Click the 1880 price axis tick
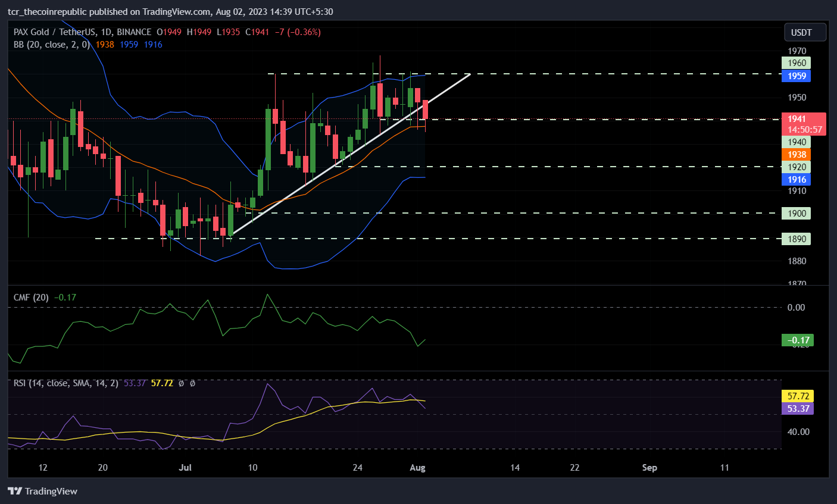 pyautogui.click(x=797, y=261)
